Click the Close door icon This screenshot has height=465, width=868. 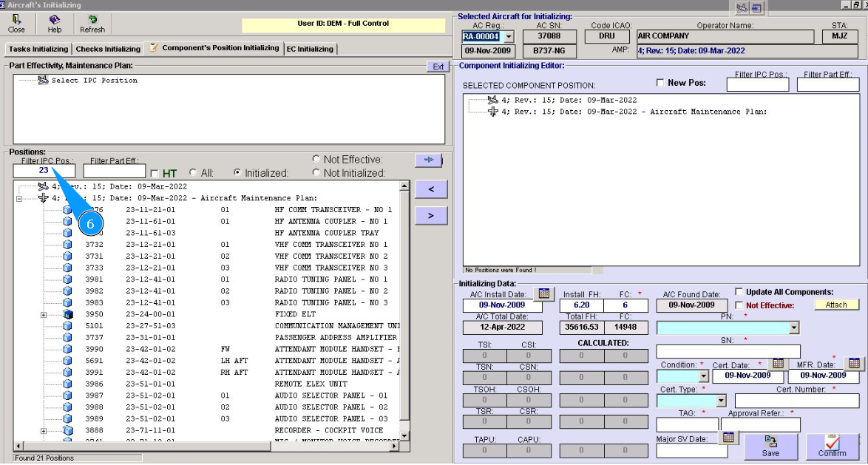pyautogui.click(x=16, y=20)
